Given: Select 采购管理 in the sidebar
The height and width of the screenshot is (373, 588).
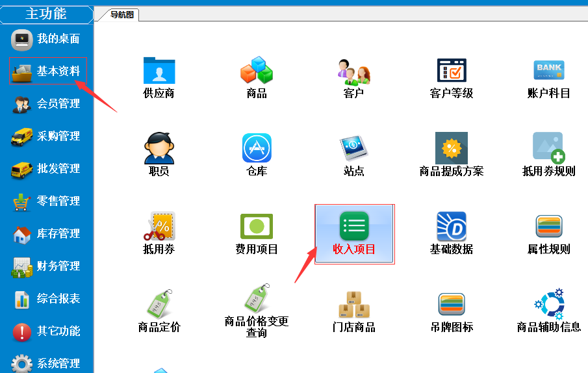Looking at the screenshot, I should click(x=45, y=136).
